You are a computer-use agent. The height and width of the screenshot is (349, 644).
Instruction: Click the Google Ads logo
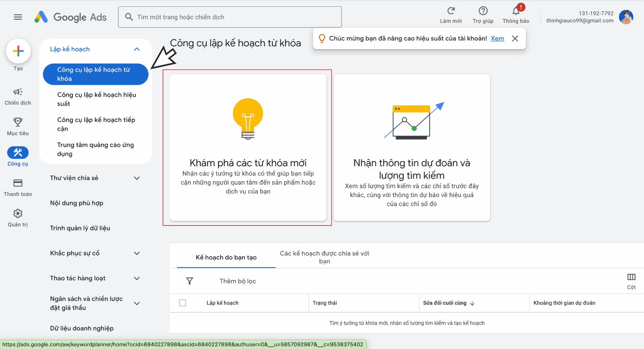71,17
